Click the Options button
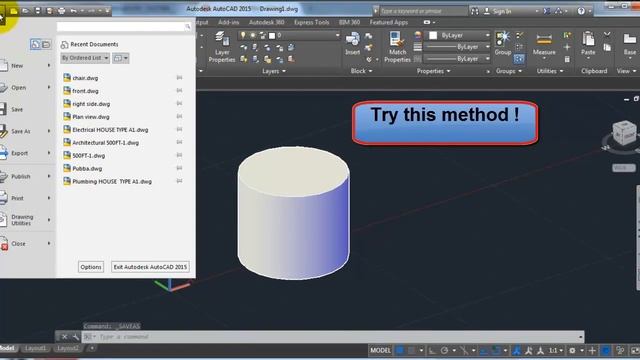 pos(91,267)
